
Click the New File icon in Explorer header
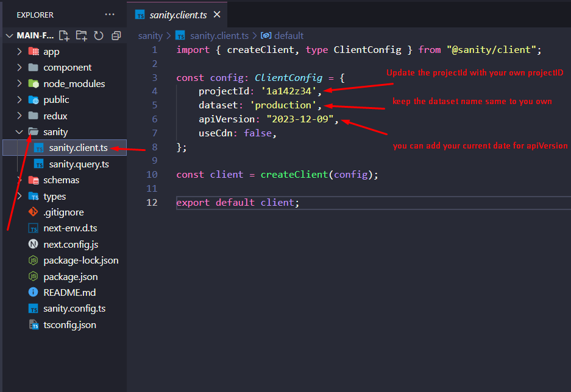(x=64, y=36)
